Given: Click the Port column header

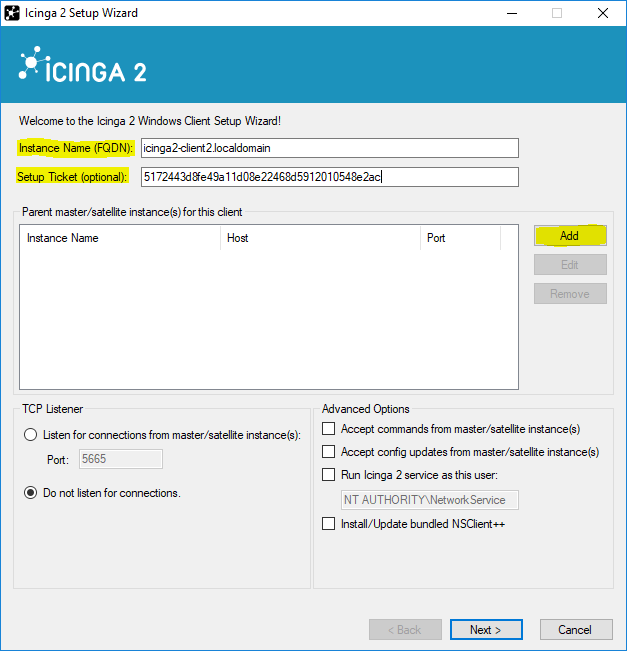Looking at the screenshot, I should (460, 238).
